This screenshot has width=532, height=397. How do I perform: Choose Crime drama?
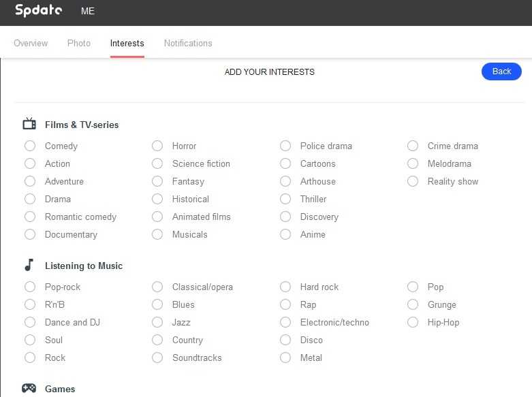click(x=413, y=146)
